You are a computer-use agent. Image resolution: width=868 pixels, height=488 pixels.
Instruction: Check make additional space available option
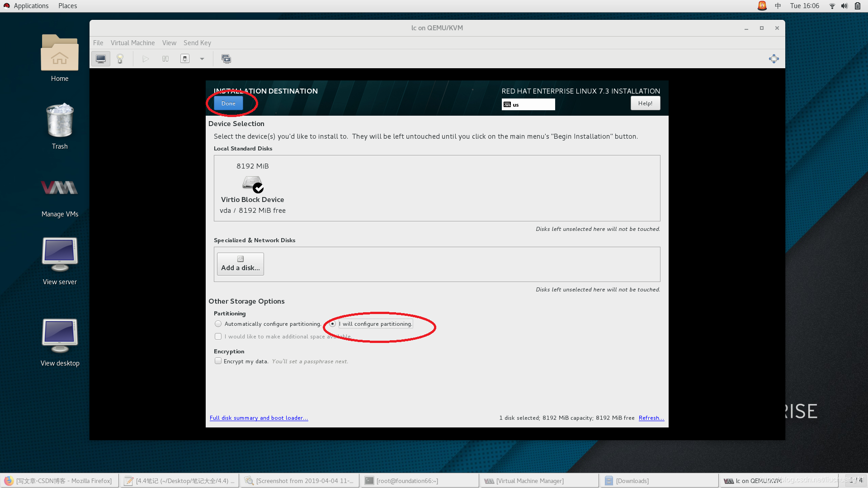click(283, 337)
